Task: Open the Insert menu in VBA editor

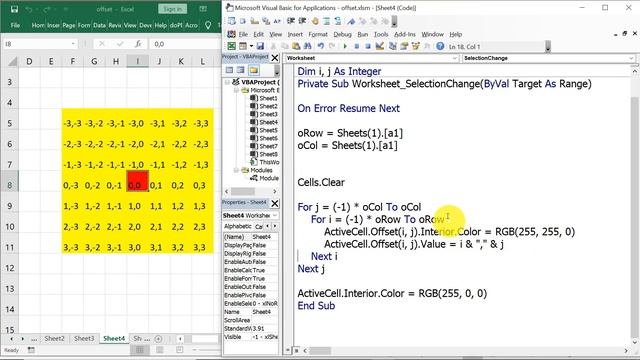Action: (x=295, y=34)
